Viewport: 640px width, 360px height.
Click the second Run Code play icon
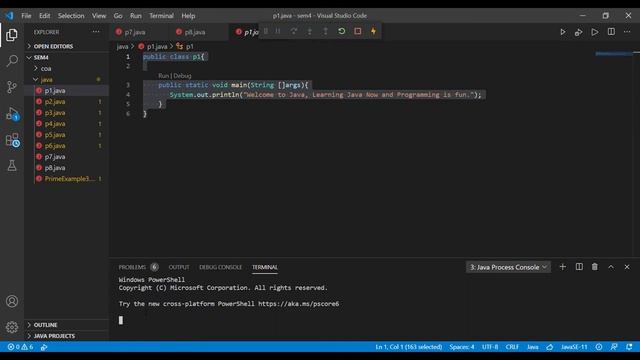(x=595, y=32)
